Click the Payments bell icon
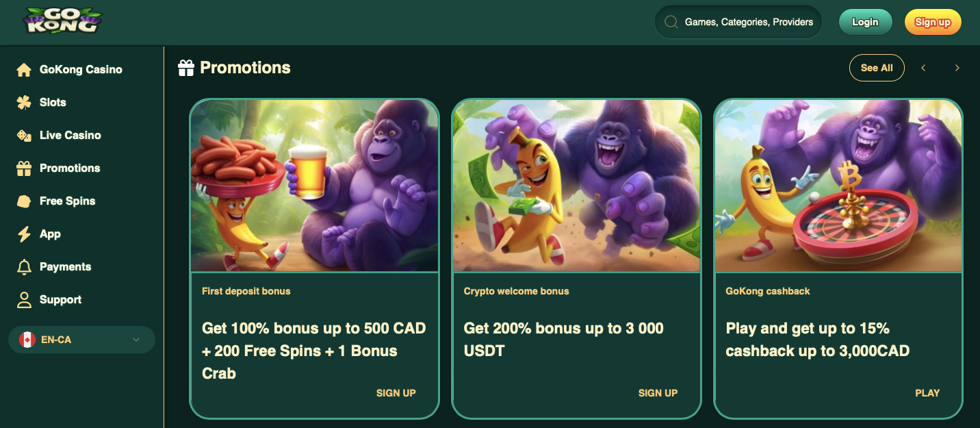Screen dimensions: 980x428 tap(24, 266)
